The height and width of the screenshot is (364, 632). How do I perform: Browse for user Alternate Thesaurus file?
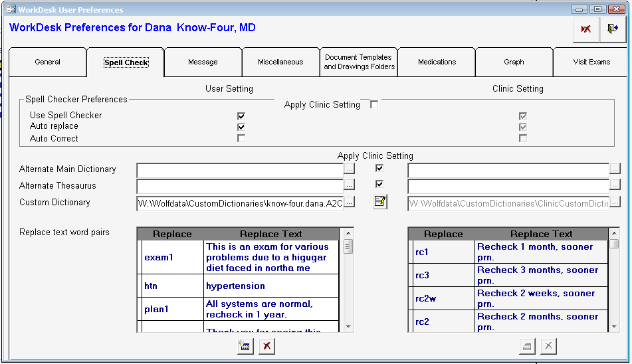[x=349, y=185]
